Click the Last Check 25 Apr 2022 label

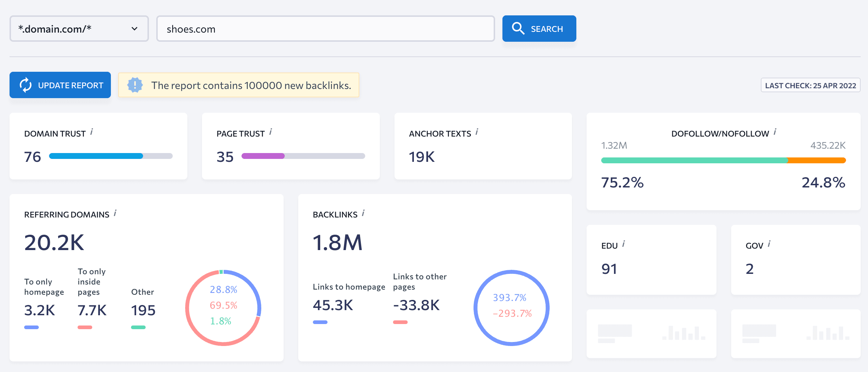pyautogui.click(x=811, y=85)
